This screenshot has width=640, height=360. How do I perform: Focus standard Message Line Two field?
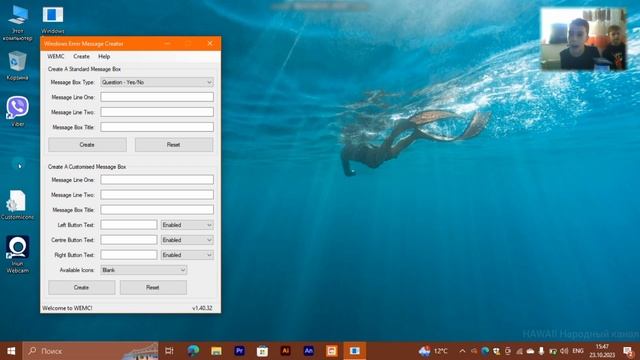point(157,112)
